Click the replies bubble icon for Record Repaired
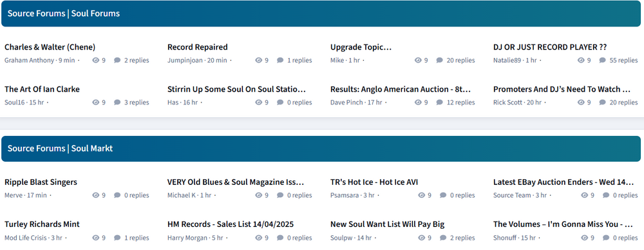The image size is (644, 250). [x=280, y=61]
